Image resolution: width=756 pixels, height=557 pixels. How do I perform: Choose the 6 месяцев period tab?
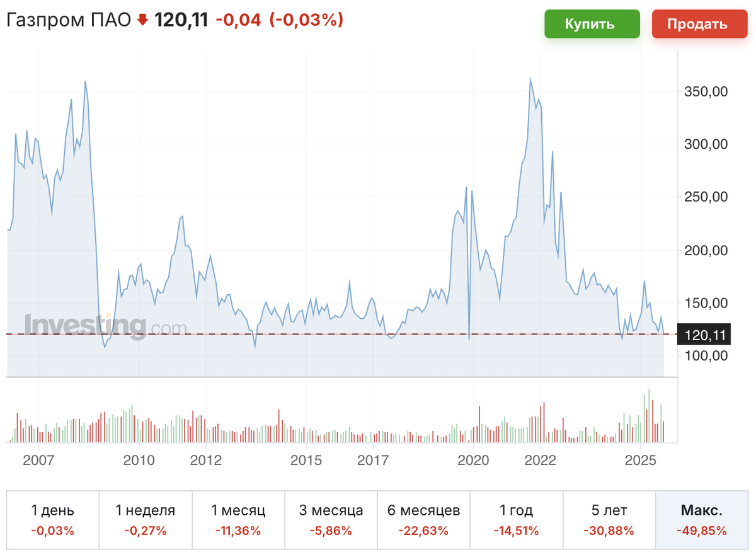[x=424, y=519]
